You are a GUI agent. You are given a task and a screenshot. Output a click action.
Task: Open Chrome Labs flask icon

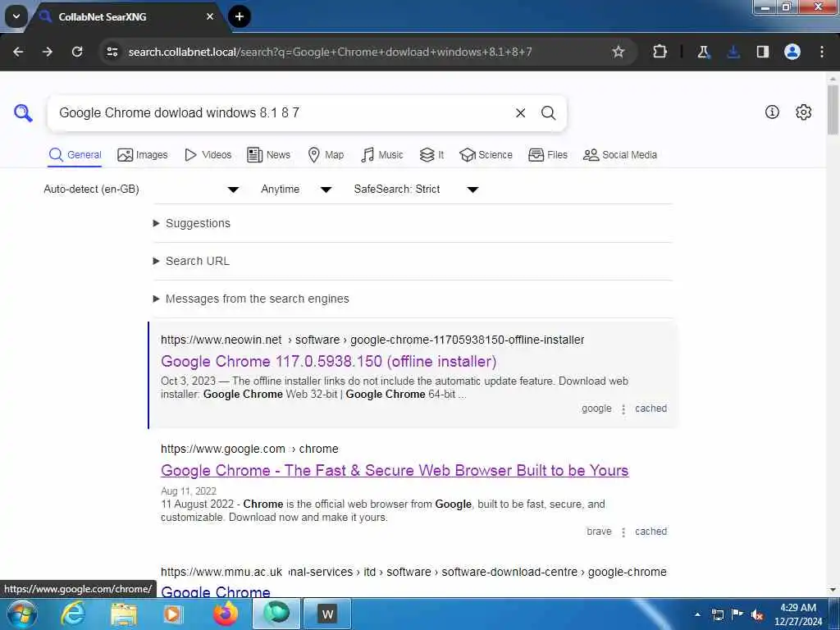pyautogui.click(x=703, y=52)
